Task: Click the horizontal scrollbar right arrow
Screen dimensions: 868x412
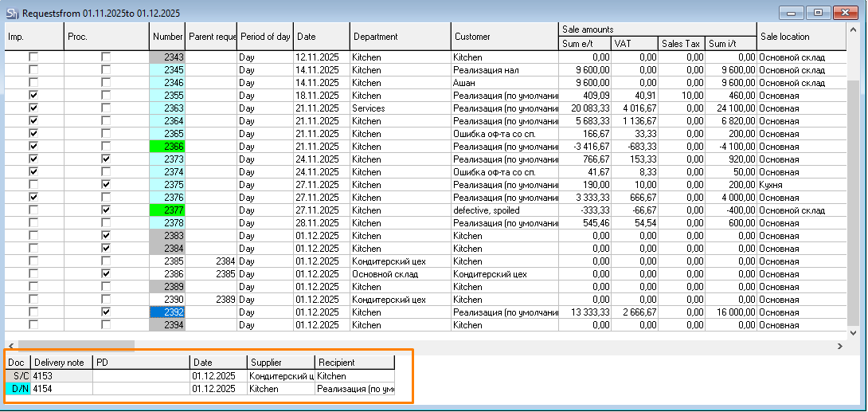Action: [x=841, y=346]
